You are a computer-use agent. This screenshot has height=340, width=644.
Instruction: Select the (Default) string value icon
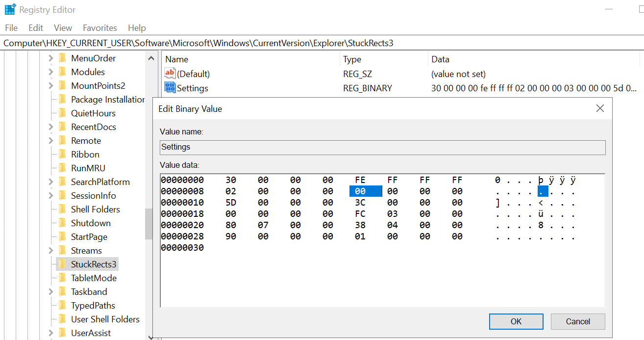tap(170, 74)
